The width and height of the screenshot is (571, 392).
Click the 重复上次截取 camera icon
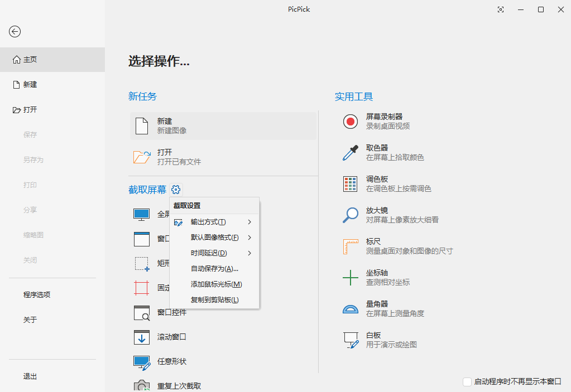pyautogui.click(x=142, y=385)
